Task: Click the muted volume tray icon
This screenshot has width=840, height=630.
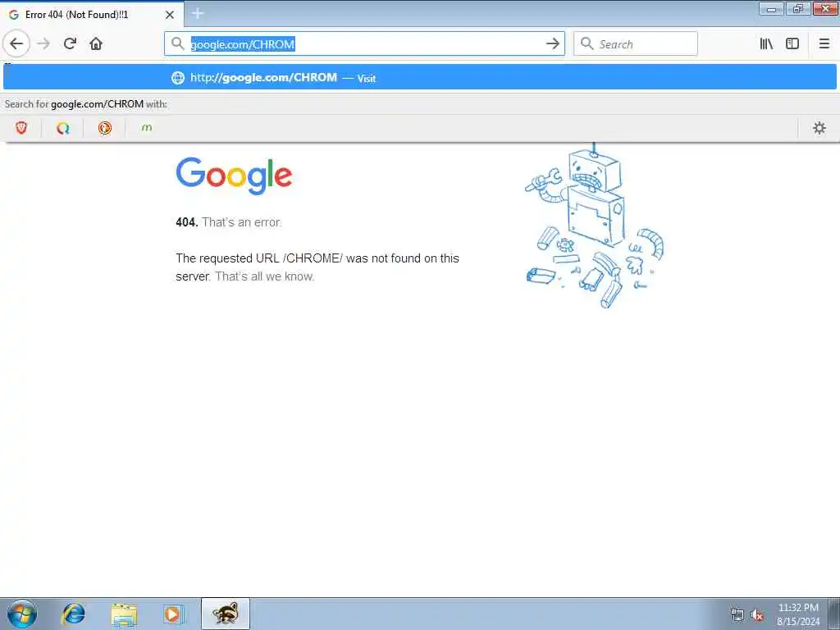Action: [757, 614]
